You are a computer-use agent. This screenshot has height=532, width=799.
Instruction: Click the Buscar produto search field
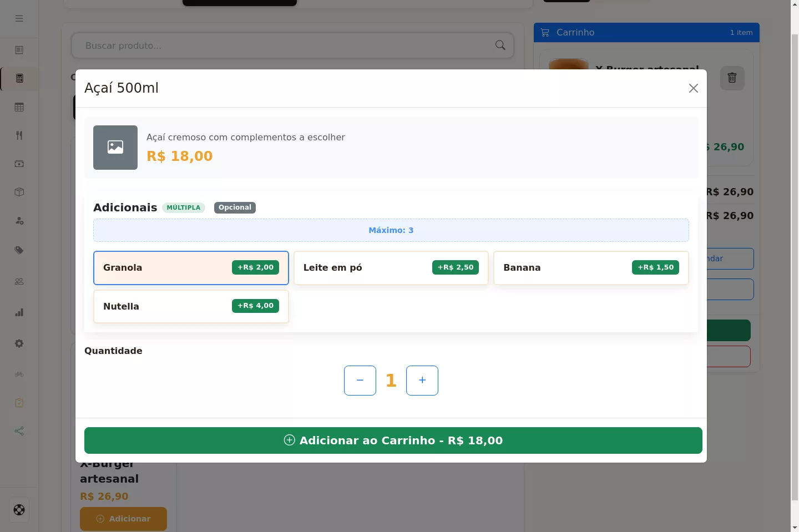tap(292, 45)
